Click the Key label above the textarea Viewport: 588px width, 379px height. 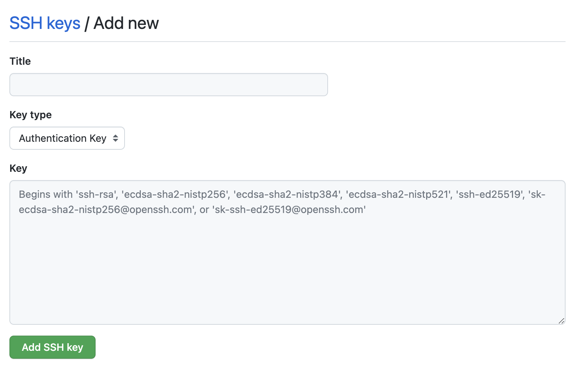point(18,168)
